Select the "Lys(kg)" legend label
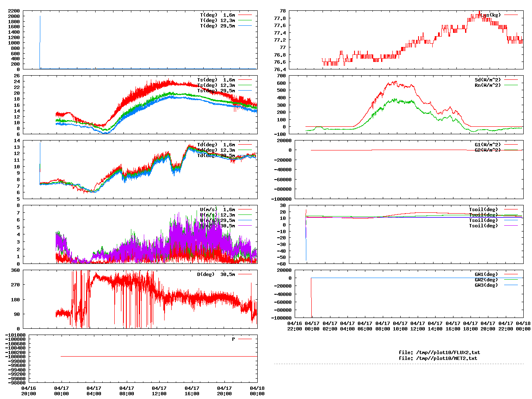The image size is (532, 399). point(491,15)
